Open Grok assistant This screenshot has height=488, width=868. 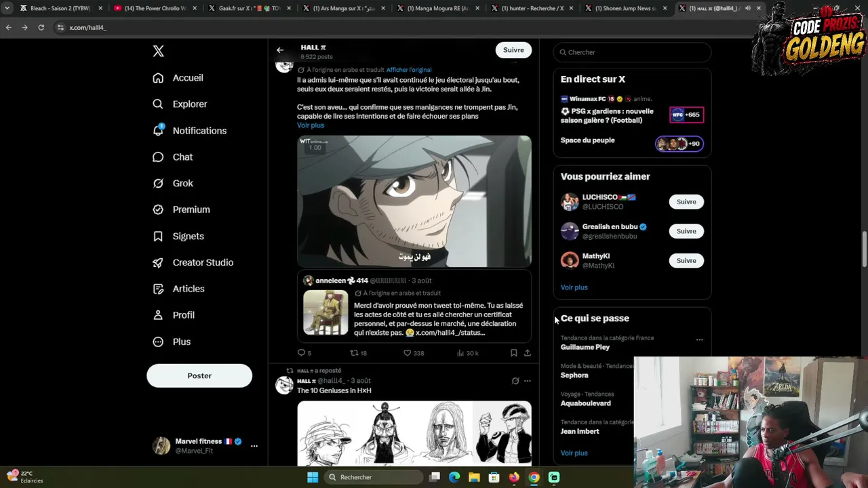[173, 184]
